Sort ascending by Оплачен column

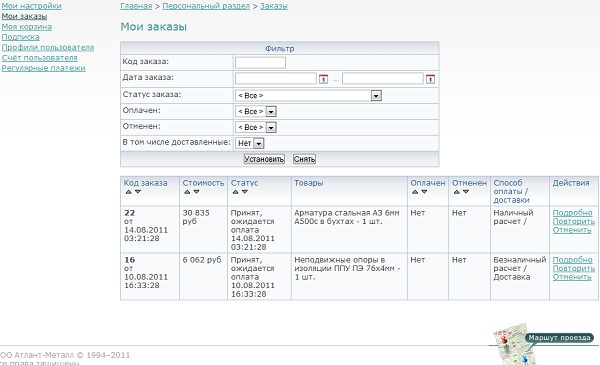pyautogui.click(x=415, y=192)
